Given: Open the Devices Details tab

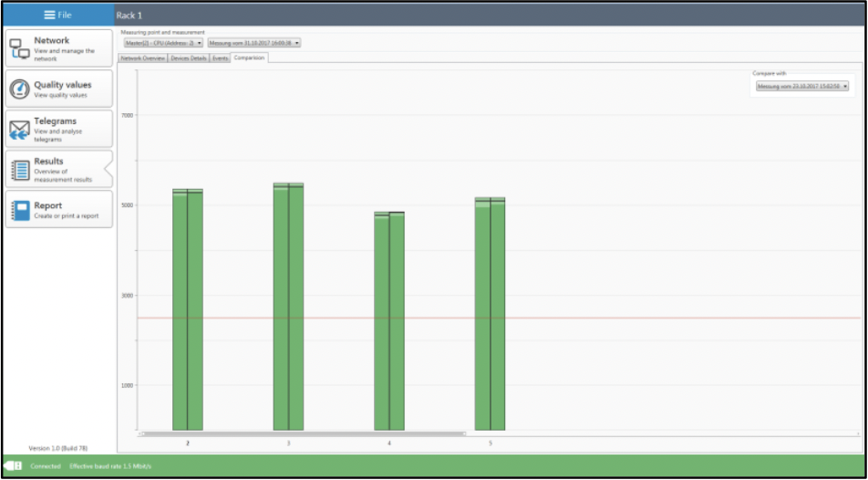Looking at the screenshot, I should [x=189, y=57].
